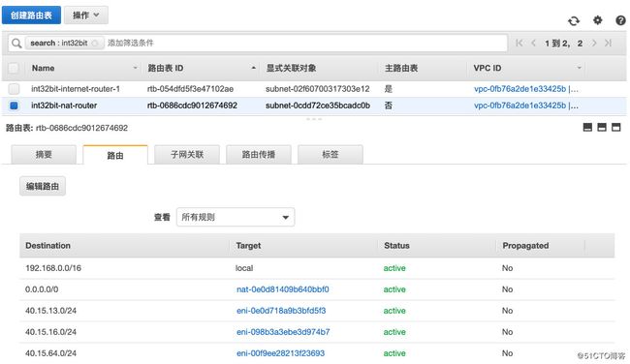Go to previous page of results
Screen dimensions: 630x364
tap(534, 43)
